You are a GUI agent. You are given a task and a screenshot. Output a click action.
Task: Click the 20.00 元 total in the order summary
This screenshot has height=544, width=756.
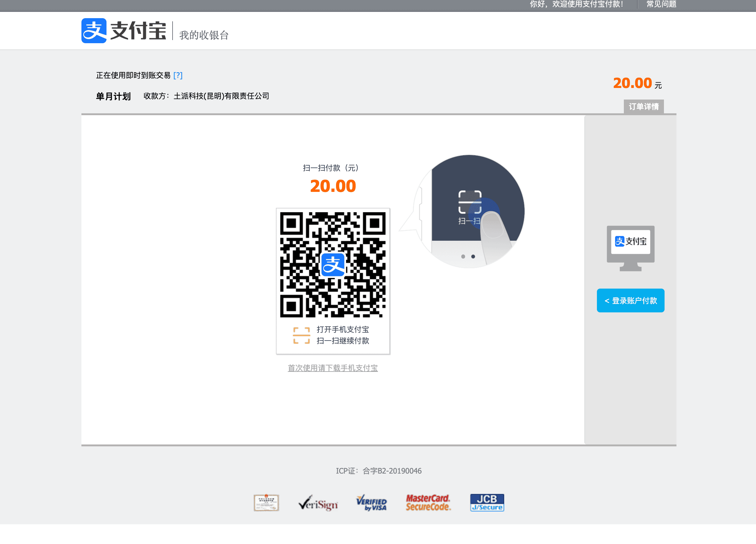(x=637, y=83)
